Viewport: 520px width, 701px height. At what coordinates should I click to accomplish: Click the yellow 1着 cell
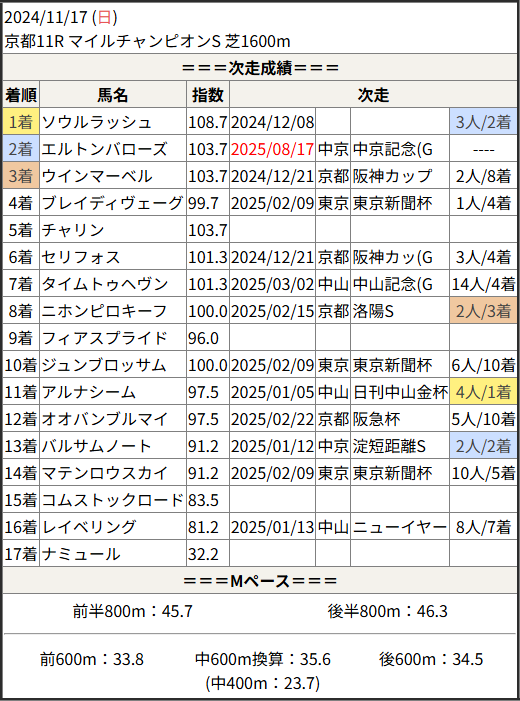click(21, 122)
